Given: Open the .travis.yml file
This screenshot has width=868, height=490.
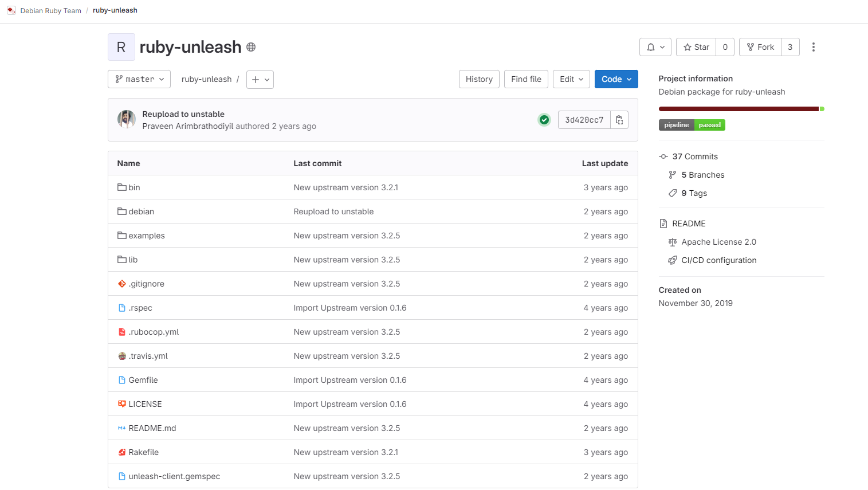Looking at the screenshot, I should 148,356.
